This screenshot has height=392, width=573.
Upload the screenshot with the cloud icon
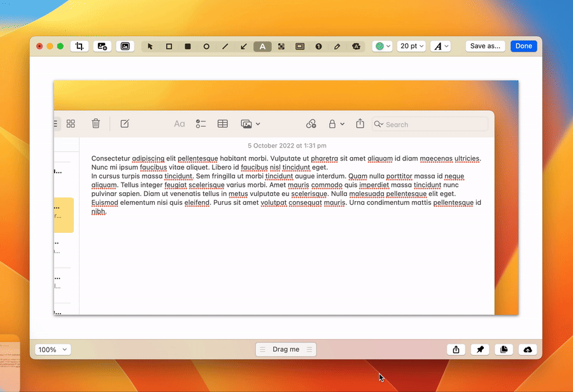coord(528,349)
